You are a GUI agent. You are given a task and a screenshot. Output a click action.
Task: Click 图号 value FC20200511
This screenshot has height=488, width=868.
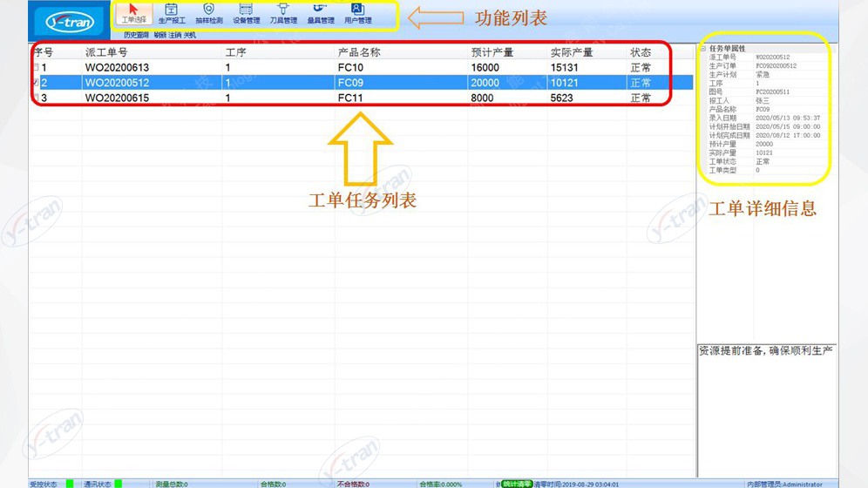click(x=773, y=91)
